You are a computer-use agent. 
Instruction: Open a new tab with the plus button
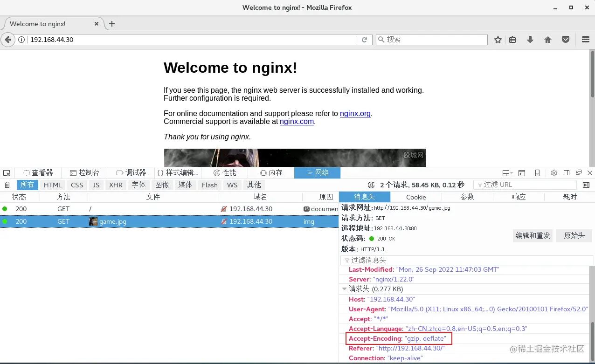click(112, 24)
